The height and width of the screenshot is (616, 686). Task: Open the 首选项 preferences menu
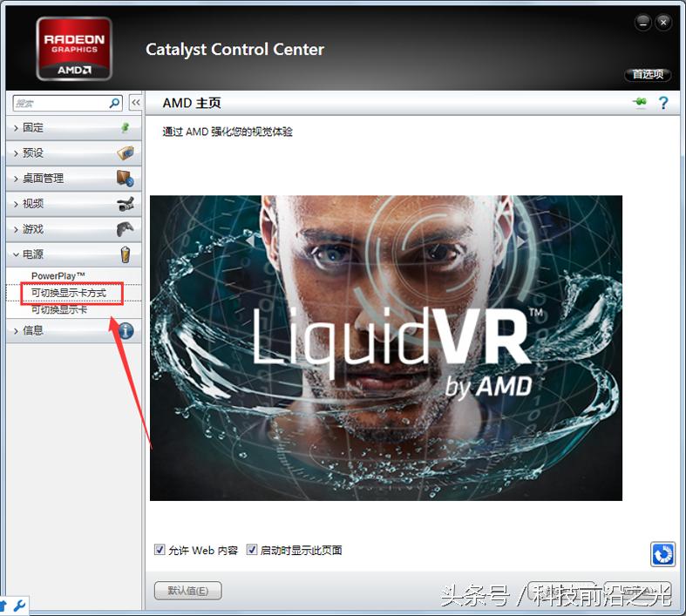[648, 74]
